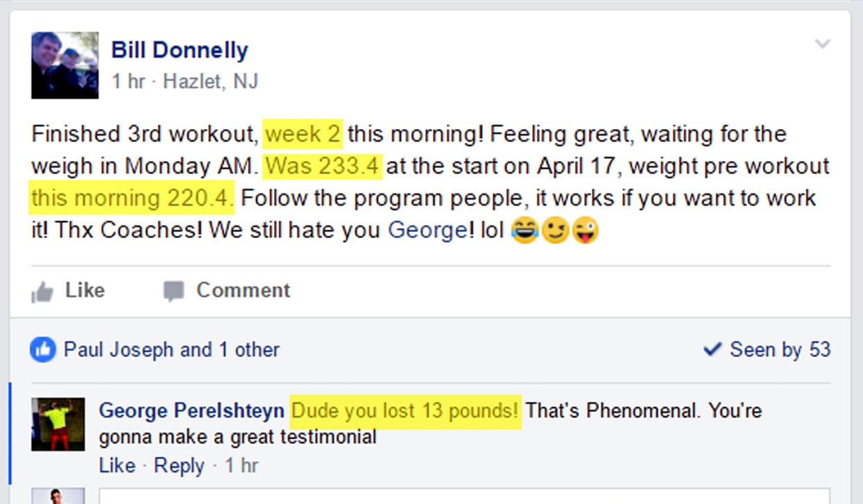Image resolution: width=863 pixels, height=504 pixels.
Task: Visit Bill Donnelly's profile name link
Action: (180, 50)
